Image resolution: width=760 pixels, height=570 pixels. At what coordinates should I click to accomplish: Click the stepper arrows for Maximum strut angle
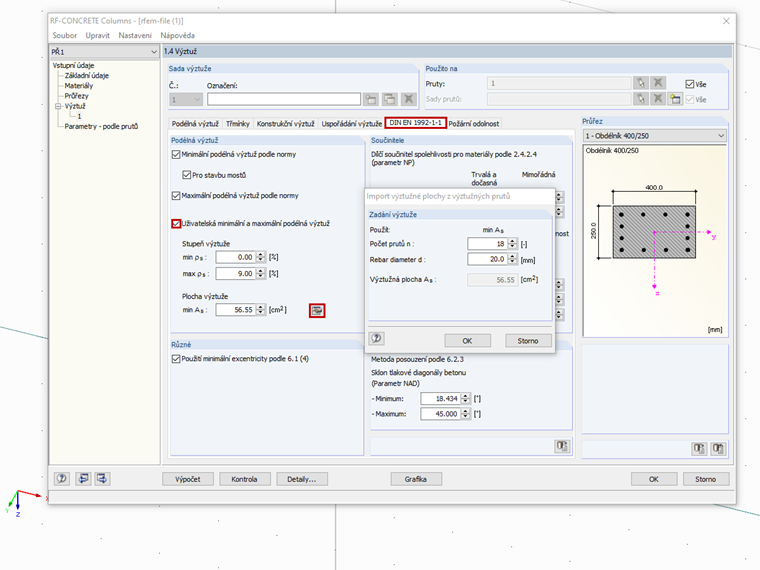pos(465,414)
